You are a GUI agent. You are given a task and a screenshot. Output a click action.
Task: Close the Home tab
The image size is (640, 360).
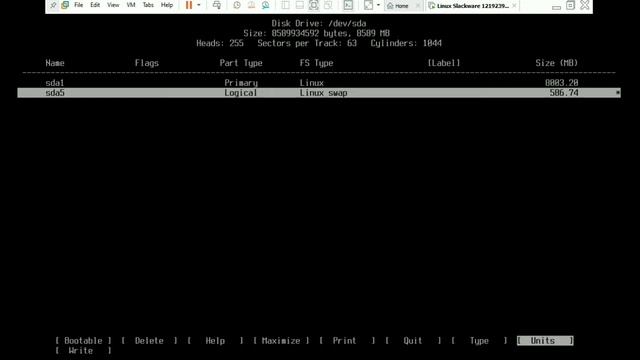[418, 6]
